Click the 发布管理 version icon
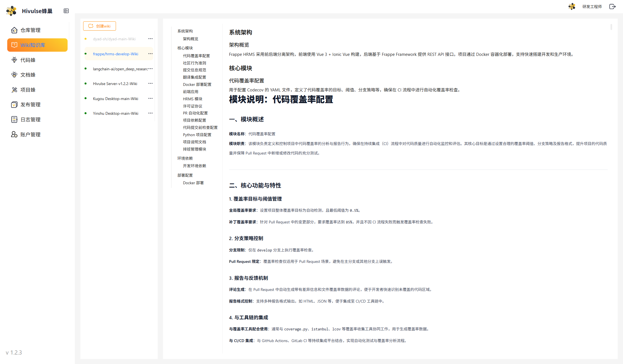 click(14, 104)
